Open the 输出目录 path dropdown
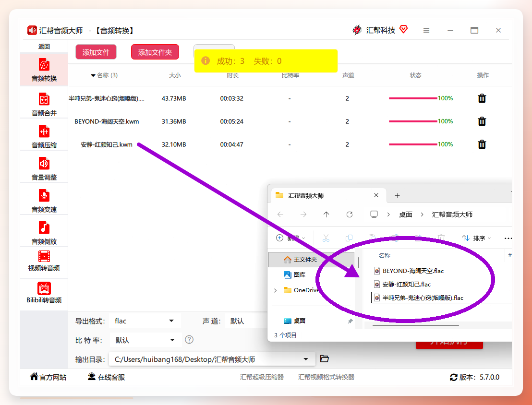Viewport: 532px width, 405px height. tap(212, 359)
